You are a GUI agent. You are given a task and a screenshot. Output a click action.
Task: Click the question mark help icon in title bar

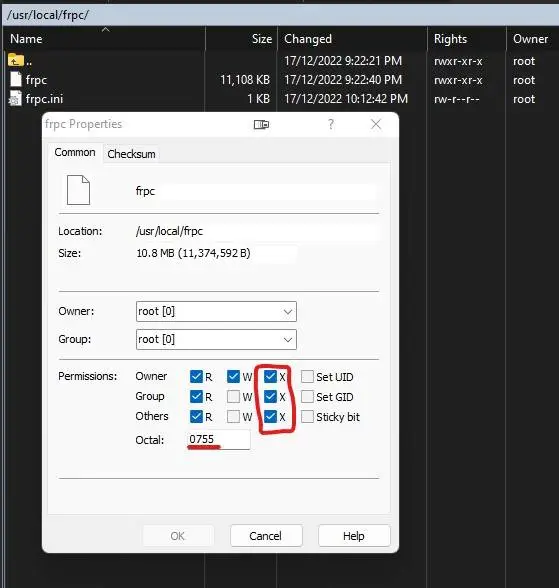pyautogui.click(x=331, y=124)
